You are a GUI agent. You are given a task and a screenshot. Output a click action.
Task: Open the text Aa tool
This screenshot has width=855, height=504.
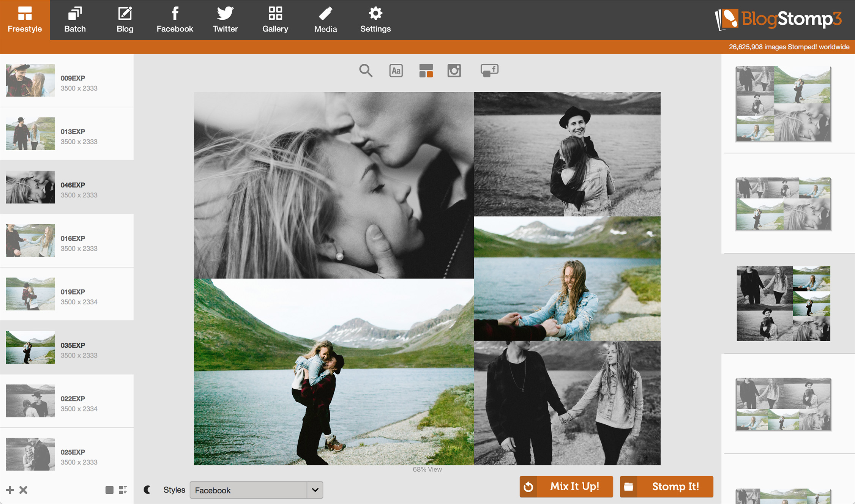(x=396, y=71)
